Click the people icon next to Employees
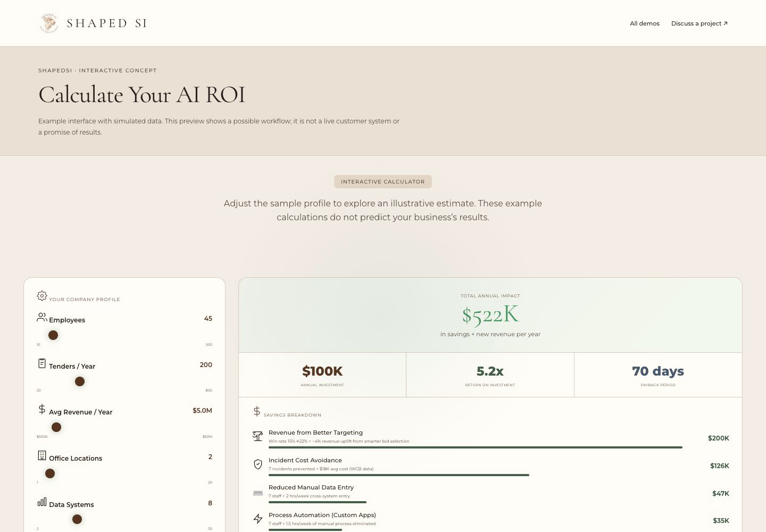766x532 pixels. click(42, 317)
